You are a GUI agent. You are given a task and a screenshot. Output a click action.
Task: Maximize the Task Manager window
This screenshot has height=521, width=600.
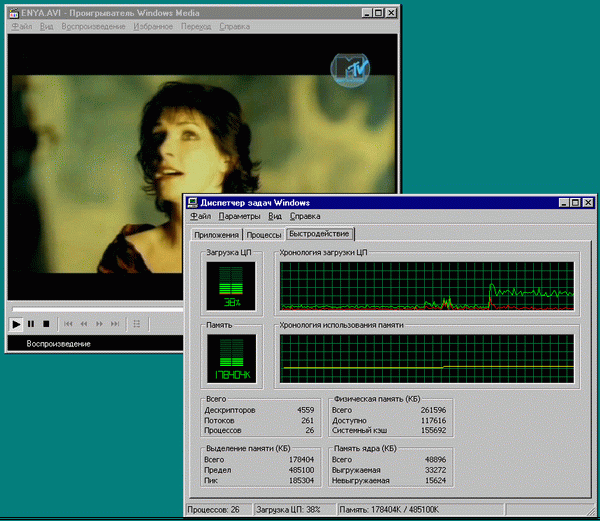[x=573, y=201]
